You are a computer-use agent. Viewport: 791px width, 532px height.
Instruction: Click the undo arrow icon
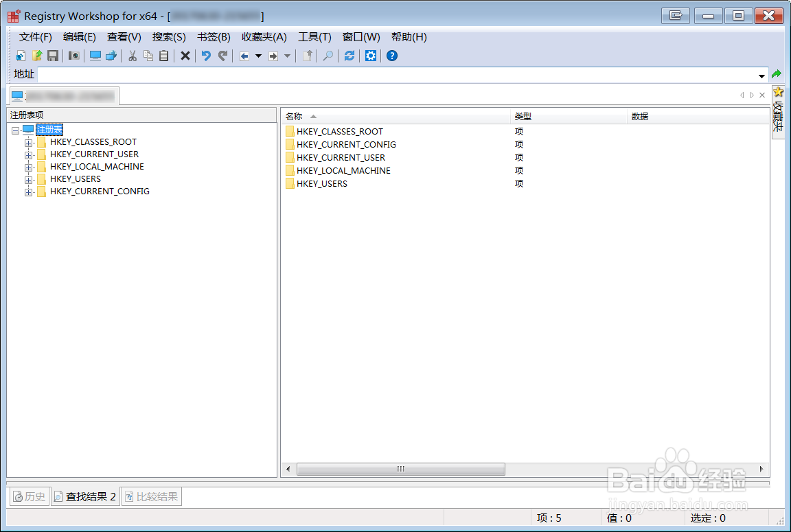click(x=206, y=56)
